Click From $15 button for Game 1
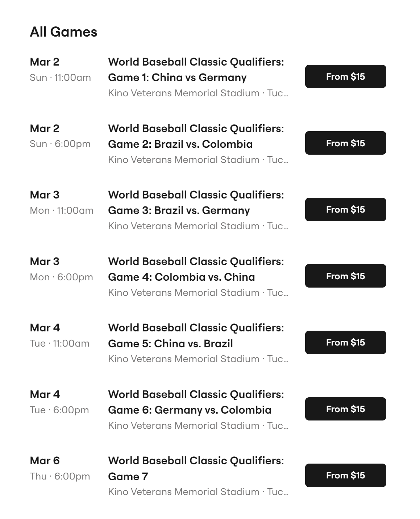This screenshot has height=519, width=420. pyautogui.click(x=345, y=76)
